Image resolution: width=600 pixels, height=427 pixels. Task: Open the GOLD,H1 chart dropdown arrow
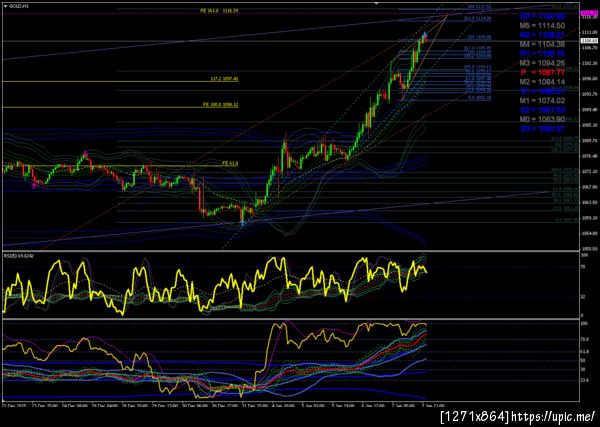pos(5,6)
